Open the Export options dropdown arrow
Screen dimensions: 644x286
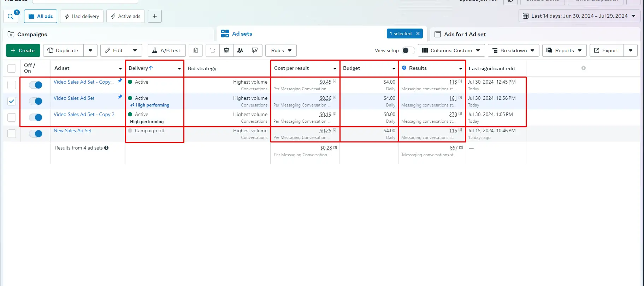point(631,50)
